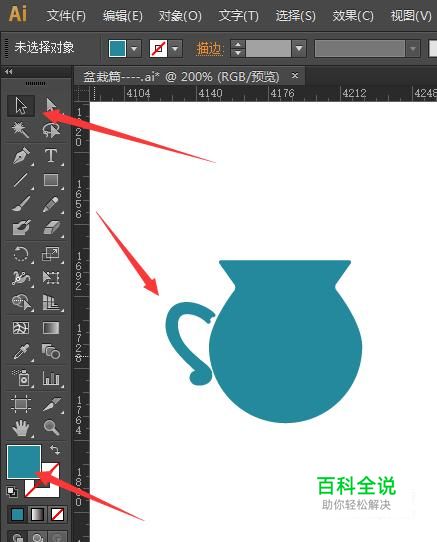Viewport: 437px width, 542px height.
Task: Select the Warp tool
Action: (21, 278)
